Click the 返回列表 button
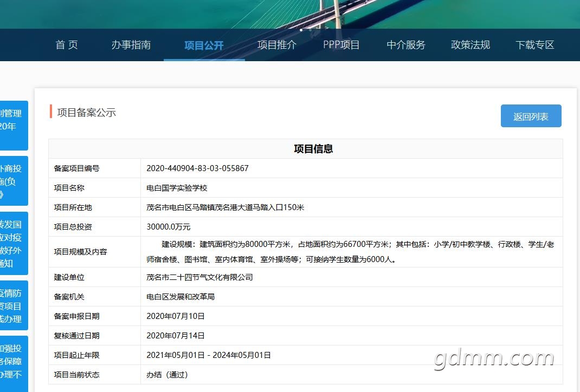 click(x=531, y=116)
